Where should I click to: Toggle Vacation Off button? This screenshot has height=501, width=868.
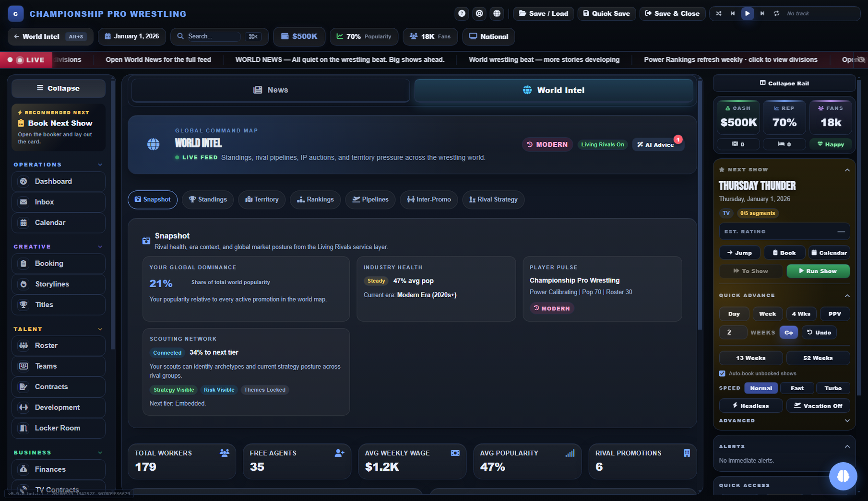818,406
